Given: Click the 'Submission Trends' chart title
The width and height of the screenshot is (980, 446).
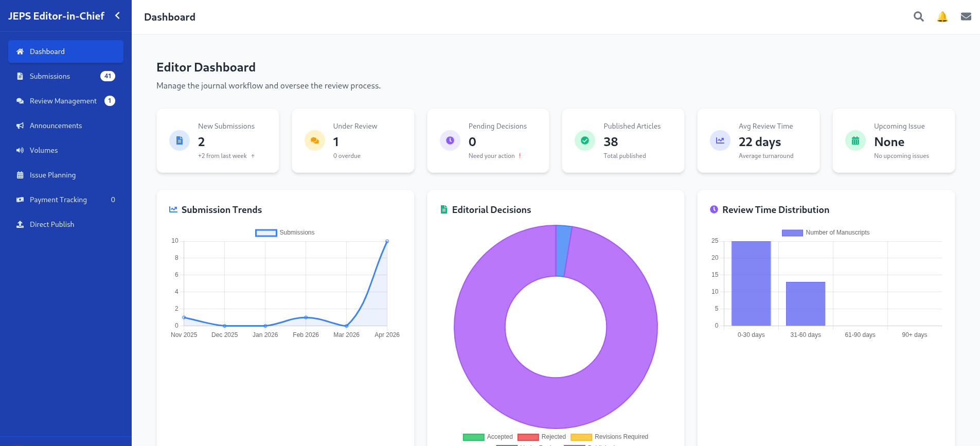Looking at the screenshot, I should [x=222, y=210].
